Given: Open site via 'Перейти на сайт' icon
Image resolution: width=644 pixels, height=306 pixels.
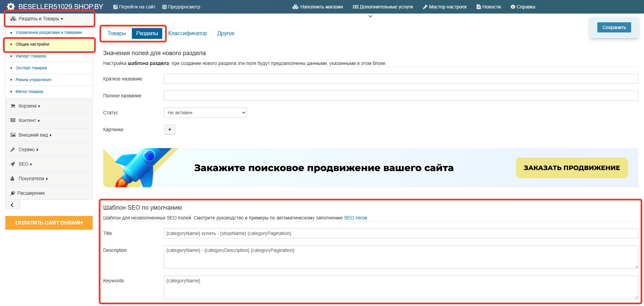Looking at the screenshot, I should [x=115, y=6].
